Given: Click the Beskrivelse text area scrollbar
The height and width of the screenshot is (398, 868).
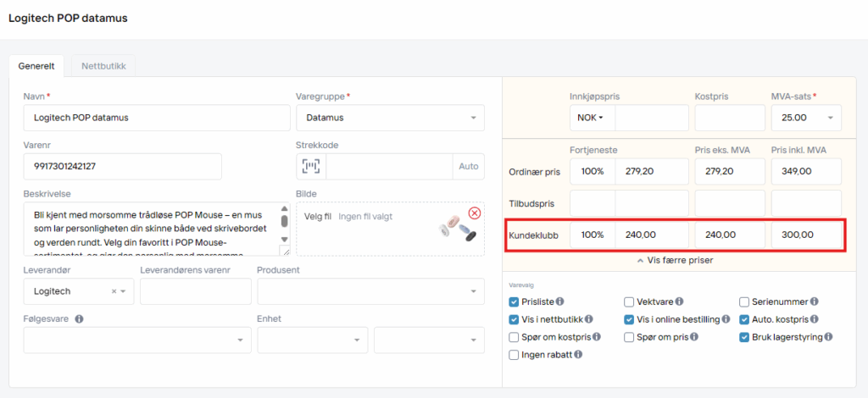Looking at the screenshot, I should [x=283, y=227].
